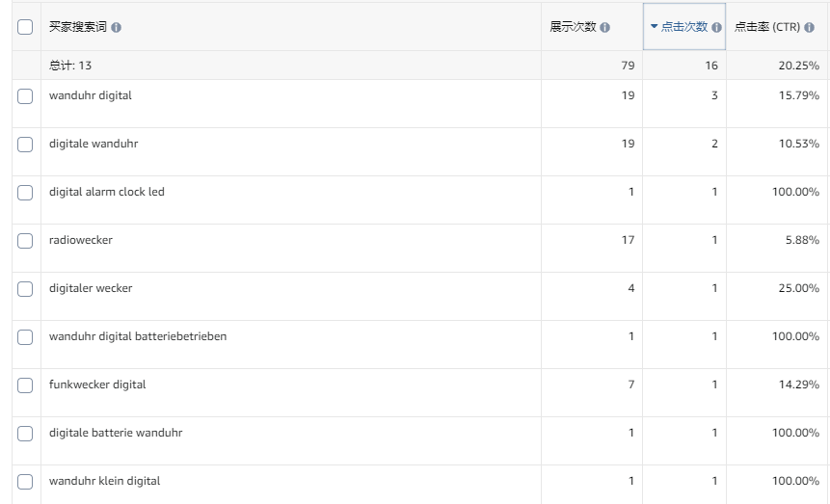The image size is (830, 504).
Task: Click the term 'digital alarm clock led'
Action: coord(107,192)
